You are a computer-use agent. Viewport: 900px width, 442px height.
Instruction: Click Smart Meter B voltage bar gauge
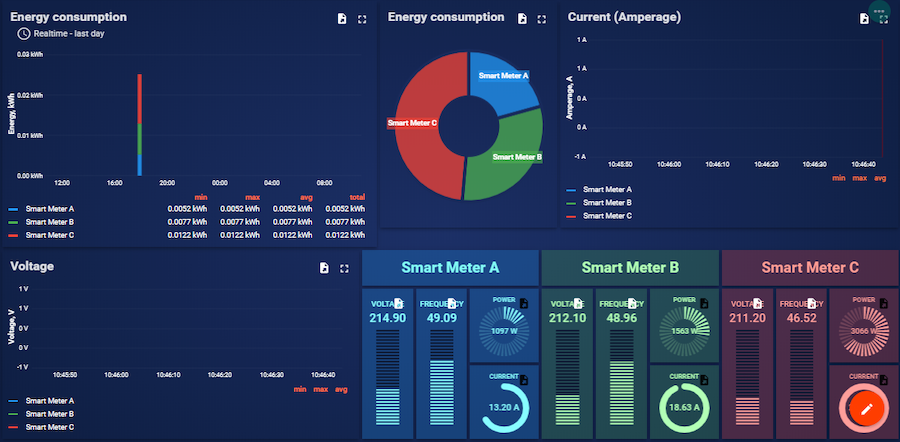click(560, 380)
